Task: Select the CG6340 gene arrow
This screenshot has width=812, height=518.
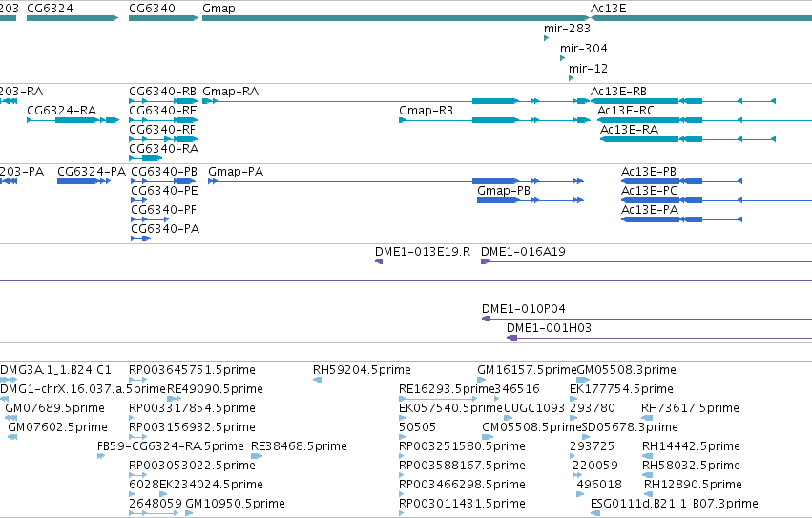Action: pyautogui.click(x=164, y=18)
